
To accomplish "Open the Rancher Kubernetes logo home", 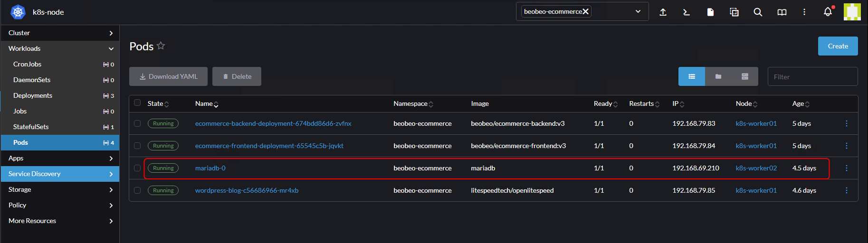I will (x=18, y=12).
